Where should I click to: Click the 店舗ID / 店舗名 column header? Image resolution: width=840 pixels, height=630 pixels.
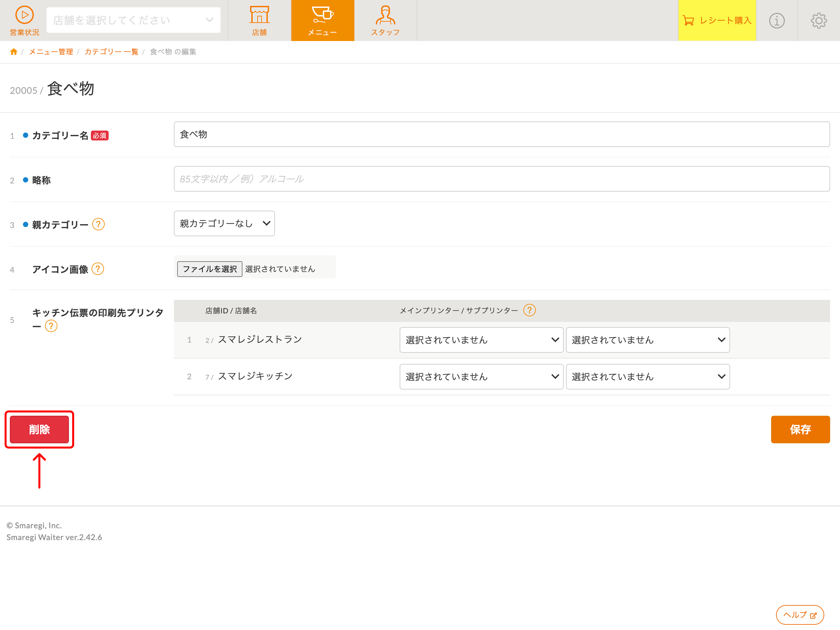[x=231, y=311]
